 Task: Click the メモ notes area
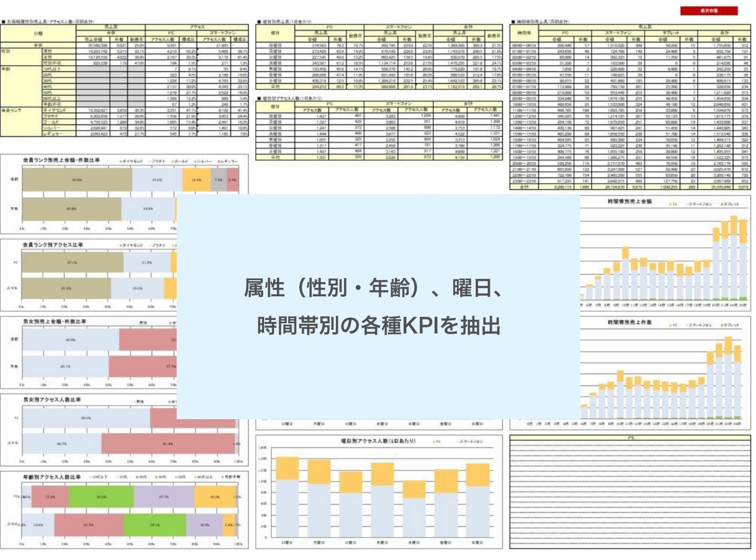point(630,494)
